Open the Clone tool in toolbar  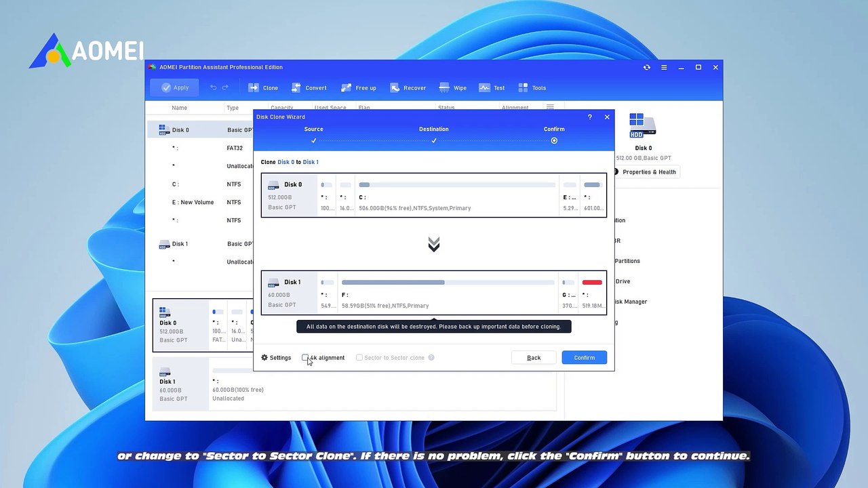point(263,87)
